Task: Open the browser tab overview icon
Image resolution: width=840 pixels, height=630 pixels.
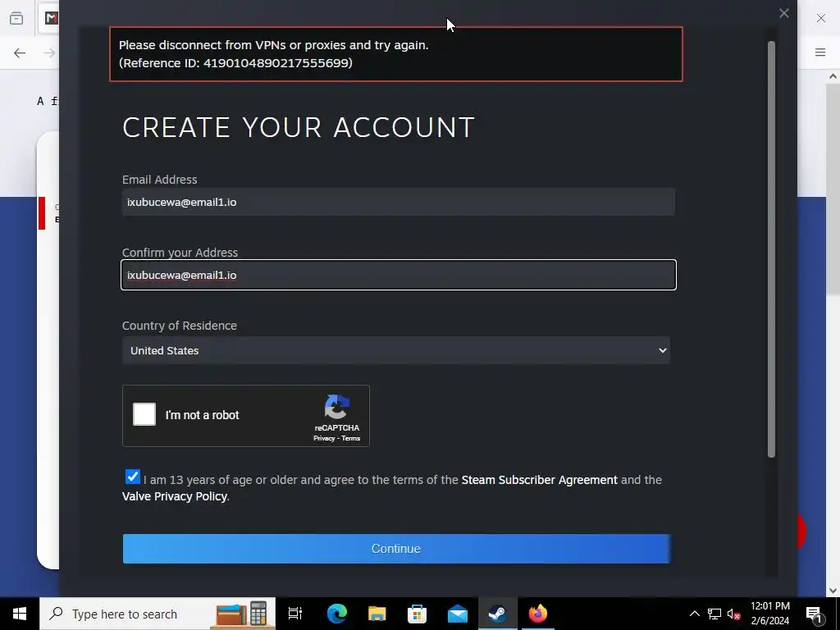Action: 16,18
